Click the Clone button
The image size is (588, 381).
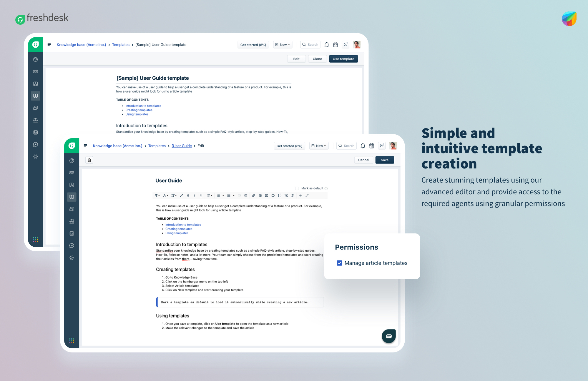(317, 58)
